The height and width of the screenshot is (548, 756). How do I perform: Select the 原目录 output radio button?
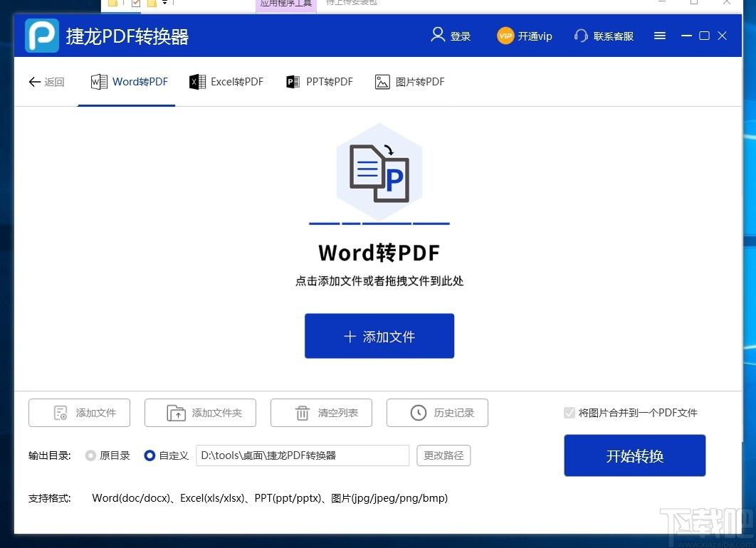coord(90,455)
